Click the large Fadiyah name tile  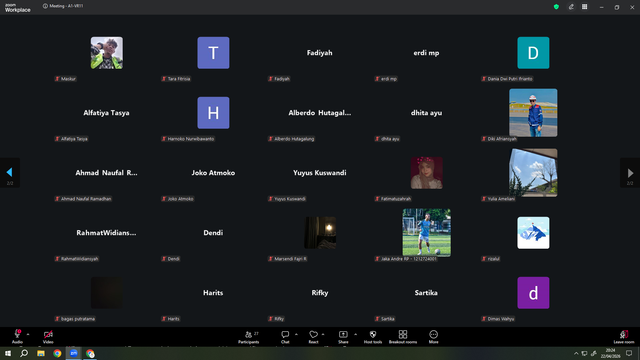coord(320,53)
